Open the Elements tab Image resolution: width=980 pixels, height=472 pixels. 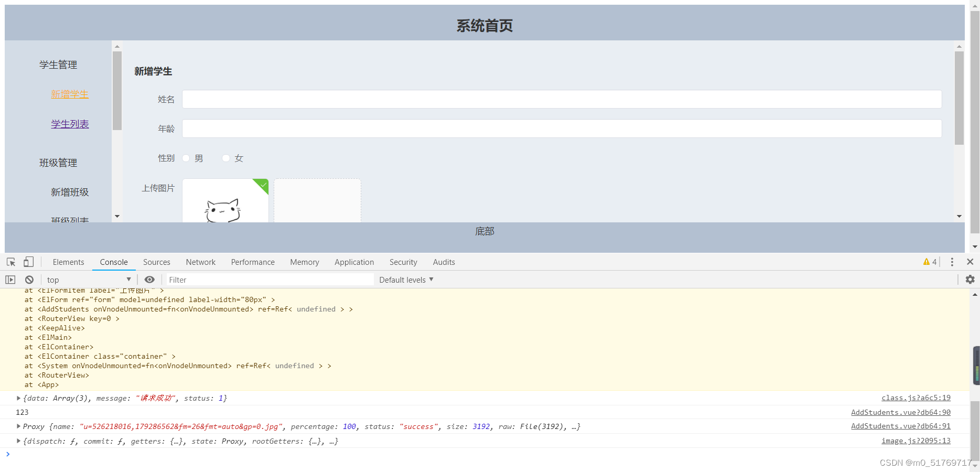click(68, 262)
